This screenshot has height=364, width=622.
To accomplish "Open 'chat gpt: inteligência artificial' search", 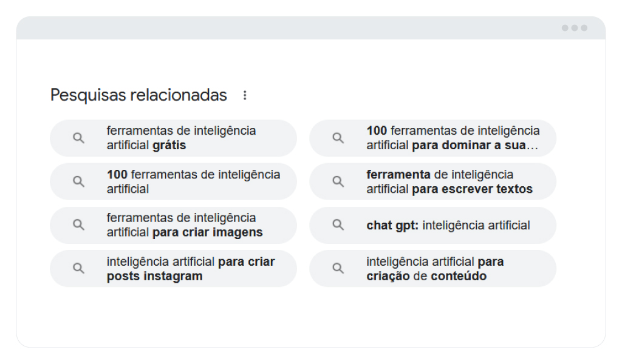I will (432, 225).
